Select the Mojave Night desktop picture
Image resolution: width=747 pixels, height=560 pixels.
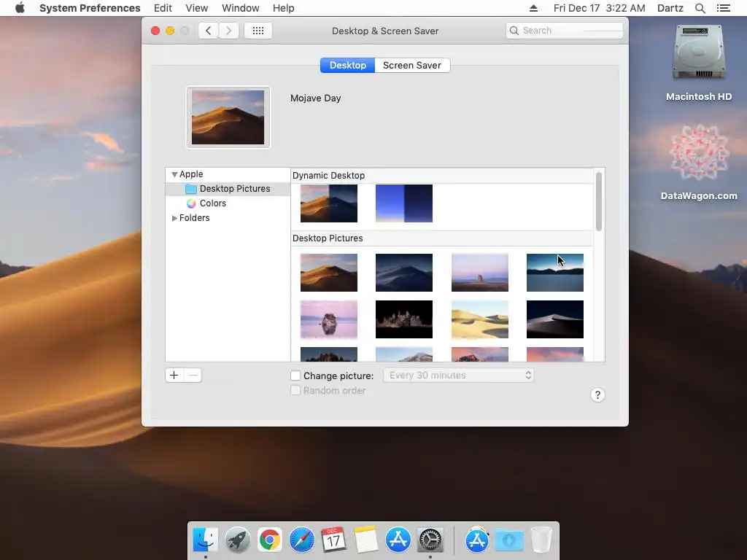point(404,273)
